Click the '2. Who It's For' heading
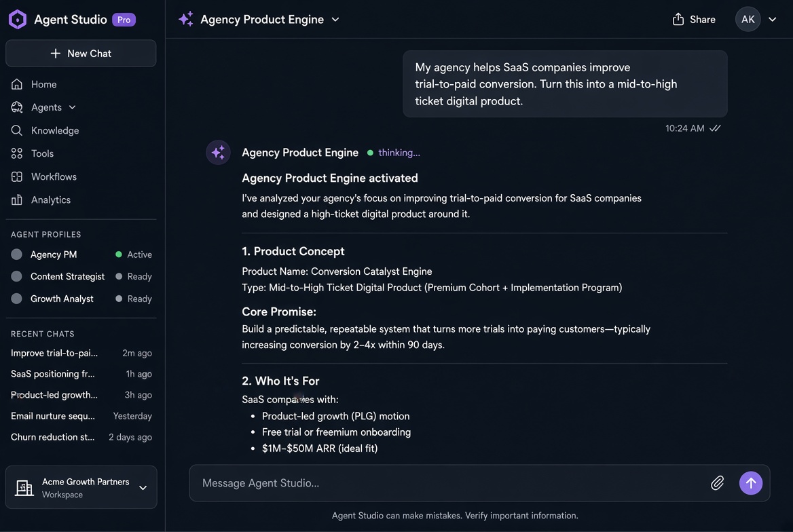Screen dimensions: 793x532 (x=280, y=381)
